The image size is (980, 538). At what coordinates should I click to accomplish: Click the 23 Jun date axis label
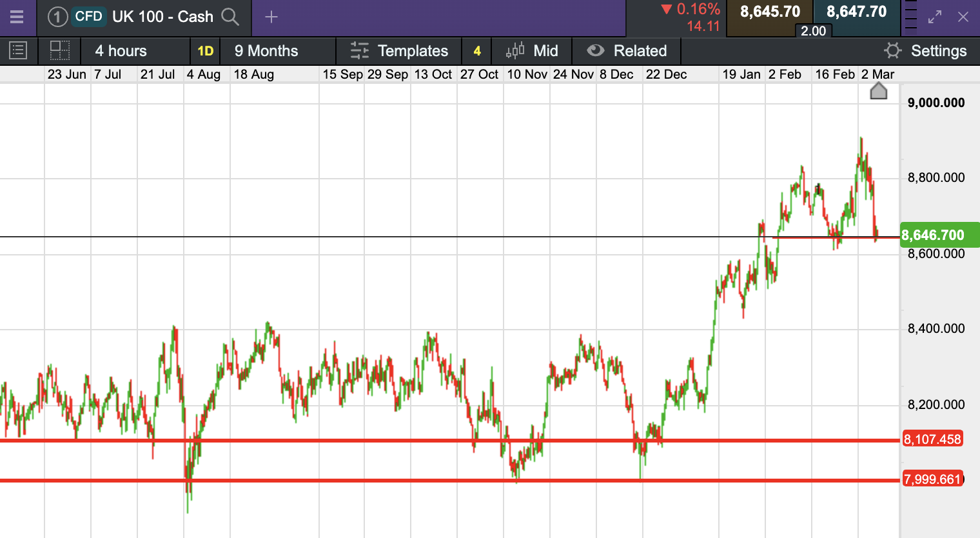(67, 74)
